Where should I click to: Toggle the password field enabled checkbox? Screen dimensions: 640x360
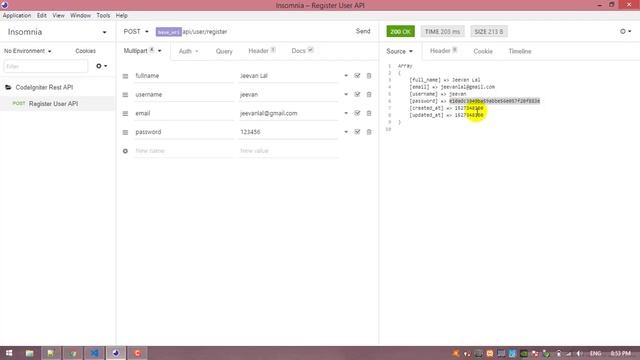tap(357, 132)
